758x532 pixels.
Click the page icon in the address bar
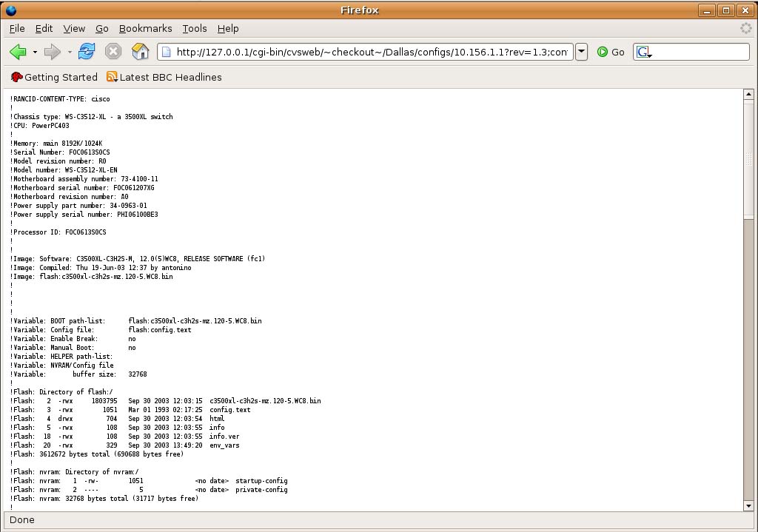pyautogui.click(x=166, y=52)
